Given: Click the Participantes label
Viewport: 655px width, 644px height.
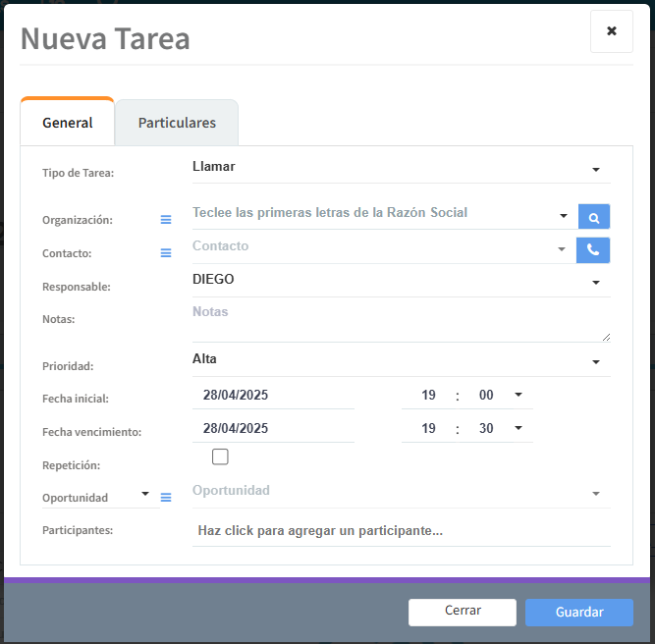Looking at the screenshot, I should (78, 530).
